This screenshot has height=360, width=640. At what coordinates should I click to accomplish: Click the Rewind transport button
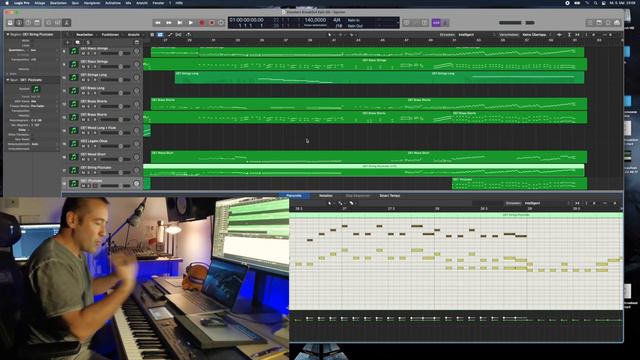pyautogui.click(x=158, y=23)
